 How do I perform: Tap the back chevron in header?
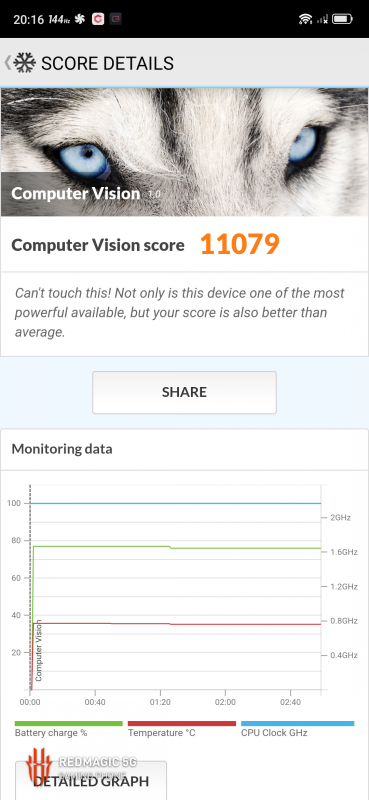(x=7, y=63)
